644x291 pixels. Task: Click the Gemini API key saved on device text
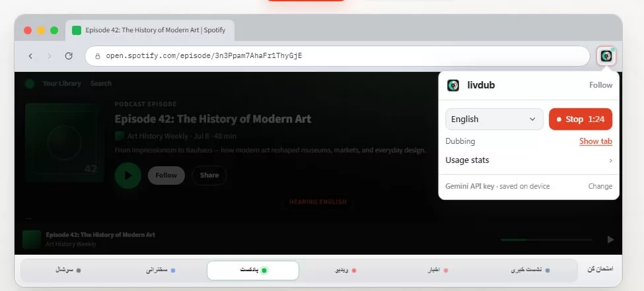(x=497, y=186)
